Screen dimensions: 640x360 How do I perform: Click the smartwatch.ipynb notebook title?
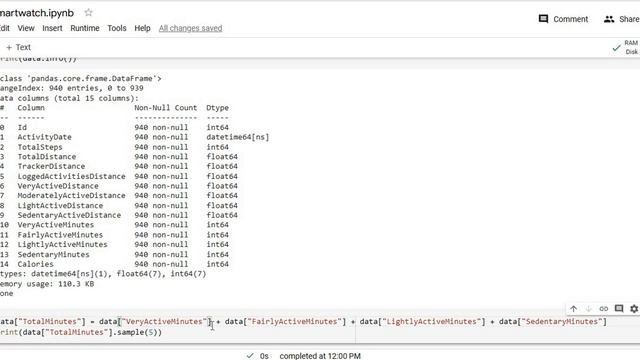pyautogui.click(x=37, y=13)
